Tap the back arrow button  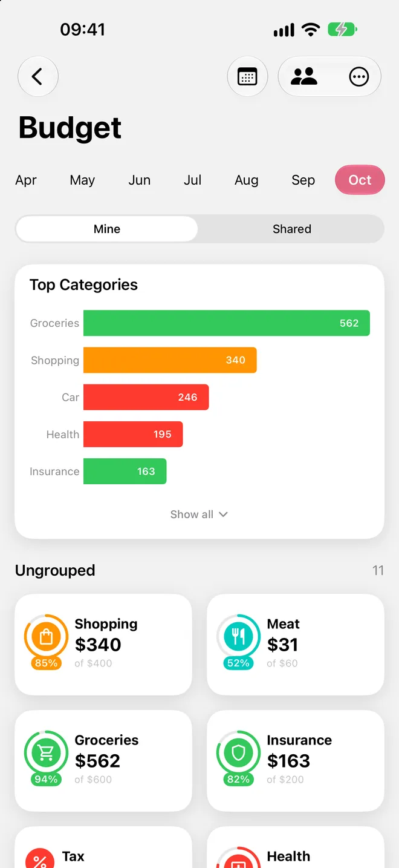[x=37, y=77]
